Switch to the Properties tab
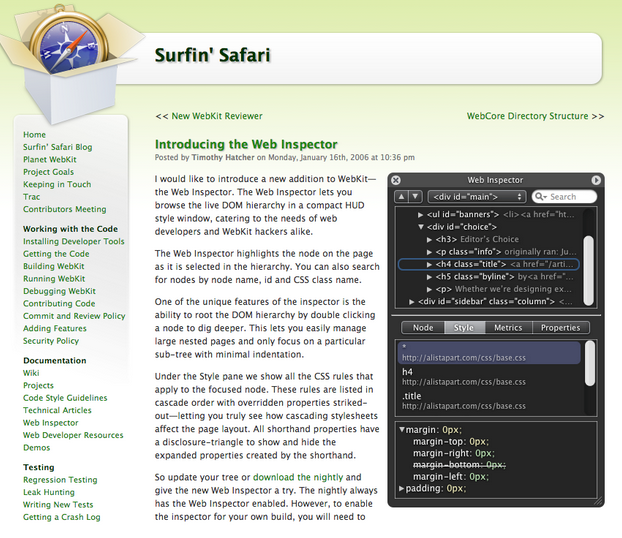The height and width of the screenshot is (538, 622). 561,328
